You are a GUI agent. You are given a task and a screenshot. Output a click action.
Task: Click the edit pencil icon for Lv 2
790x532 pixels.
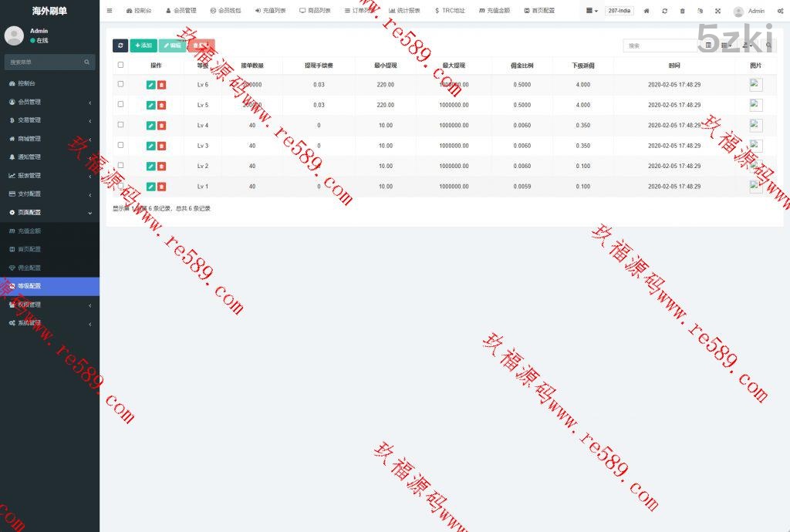(x=150, y=166)
